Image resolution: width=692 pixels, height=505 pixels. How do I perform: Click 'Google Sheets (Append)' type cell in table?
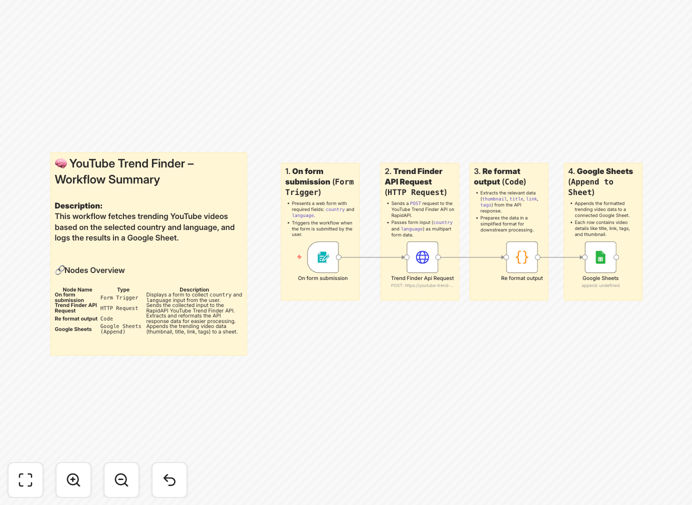(x=120, y=329)
